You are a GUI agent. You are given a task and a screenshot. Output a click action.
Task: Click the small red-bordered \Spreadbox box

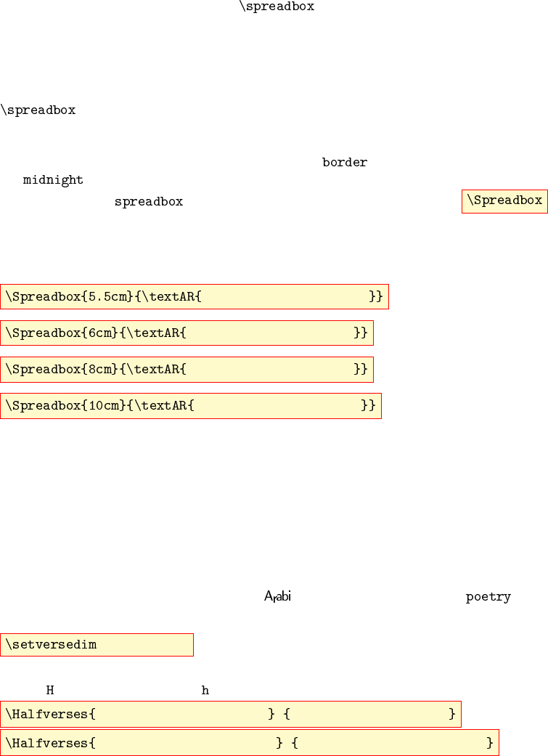tap(504, 200)
